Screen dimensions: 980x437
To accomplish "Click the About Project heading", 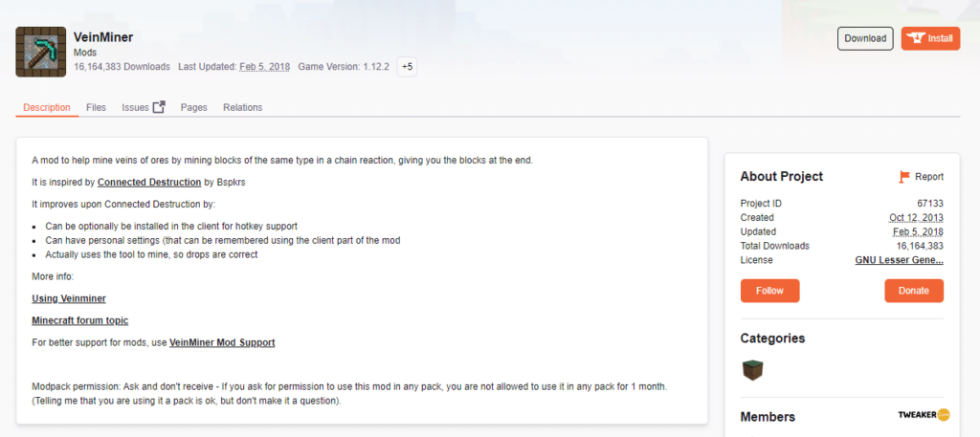I will (x=781, y=177).
